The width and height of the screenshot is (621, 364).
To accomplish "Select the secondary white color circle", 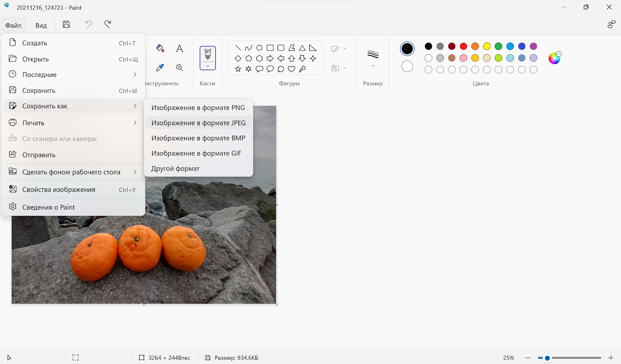I will [x=407, y=66].
